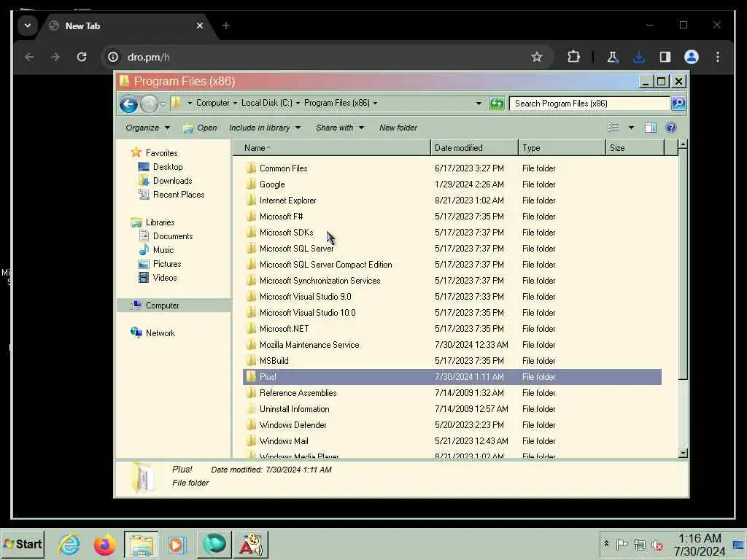
Task: Open the letter A taskbar application
Action: [250, 544]
